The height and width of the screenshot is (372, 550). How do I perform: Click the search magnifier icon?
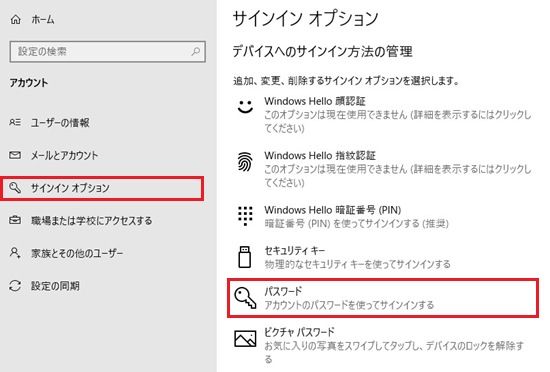click(195, 52)
